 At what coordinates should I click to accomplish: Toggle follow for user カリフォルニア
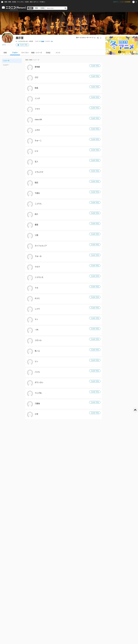tap(95, 245)
